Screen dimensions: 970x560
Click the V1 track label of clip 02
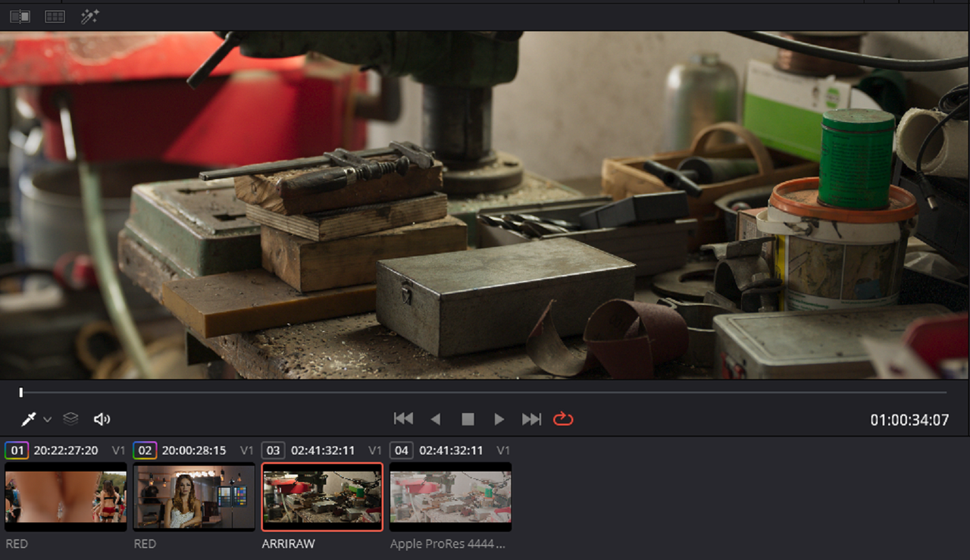point(247,450)
